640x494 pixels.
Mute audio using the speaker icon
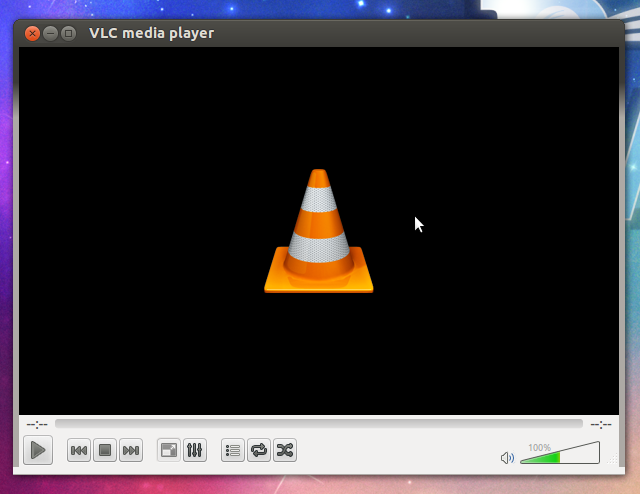coord(507,458)
